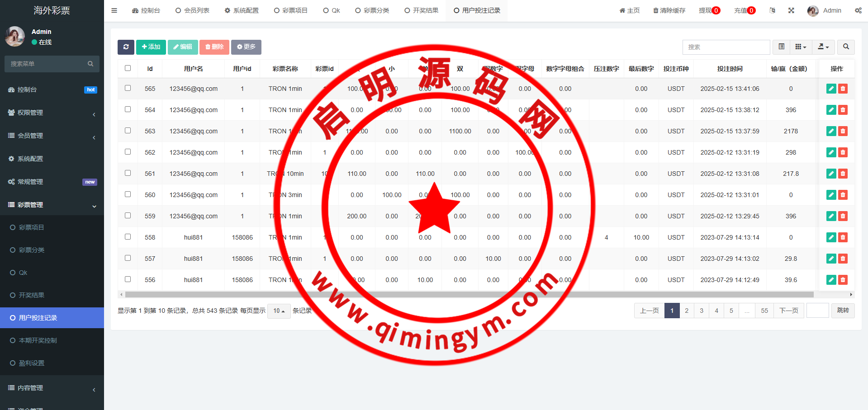Select the checkbox for record 563
868x410 pixels.
click(x=128, y=131)
